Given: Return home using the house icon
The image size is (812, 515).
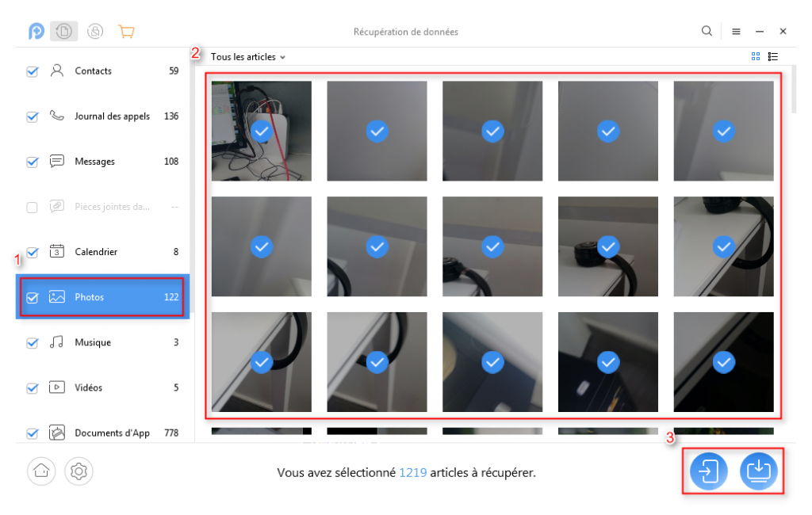Looking at the screenshot, I should coord(41,471).
